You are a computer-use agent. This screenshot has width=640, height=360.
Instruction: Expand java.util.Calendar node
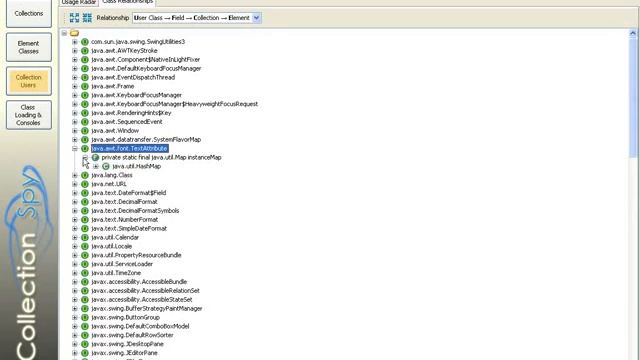[75, 238]
